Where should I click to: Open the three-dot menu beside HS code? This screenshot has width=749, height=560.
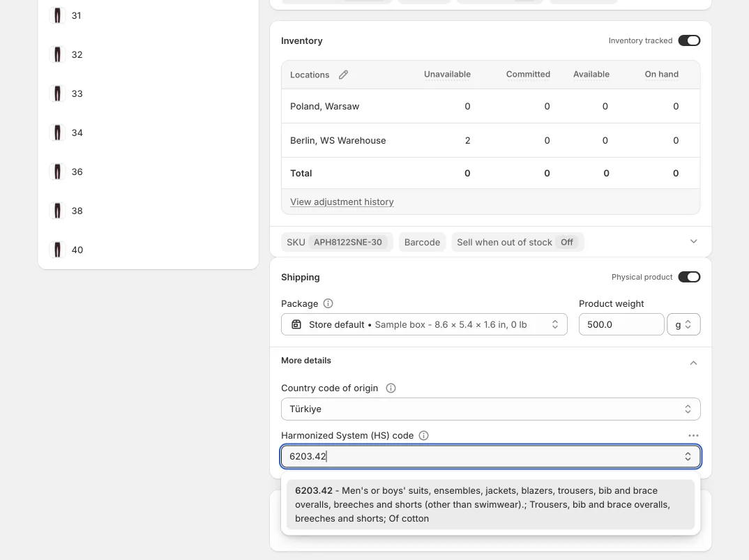coord(693,435)
